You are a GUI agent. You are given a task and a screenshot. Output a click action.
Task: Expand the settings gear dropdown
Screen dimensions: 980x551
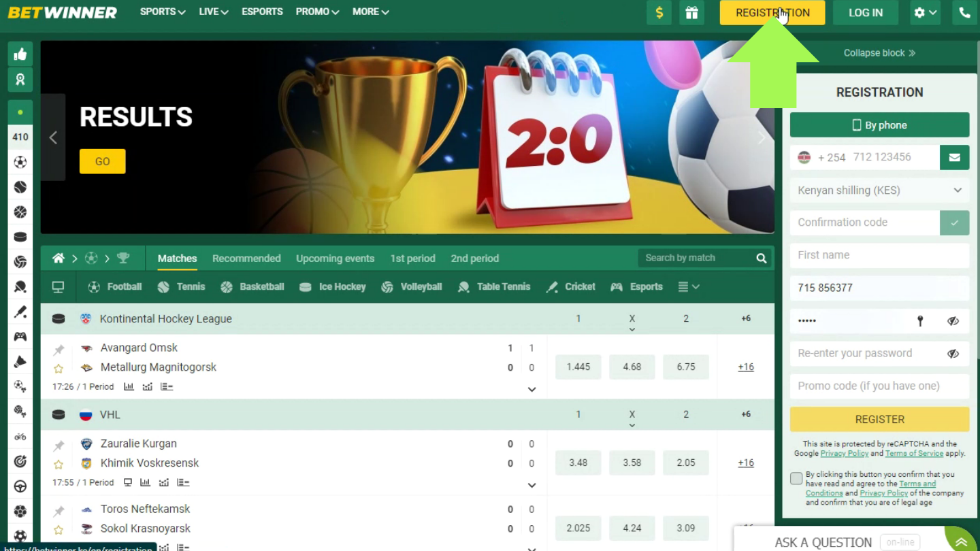925,12
